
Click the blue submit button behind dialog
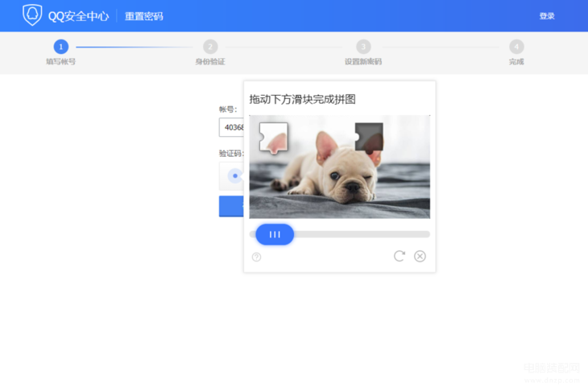(x=231, y=206)
